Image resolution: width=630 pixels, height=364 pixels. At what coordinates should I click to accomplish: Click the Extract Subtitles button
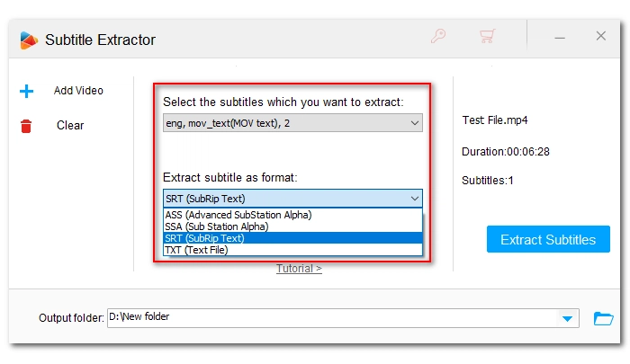(x=548, y=239)
